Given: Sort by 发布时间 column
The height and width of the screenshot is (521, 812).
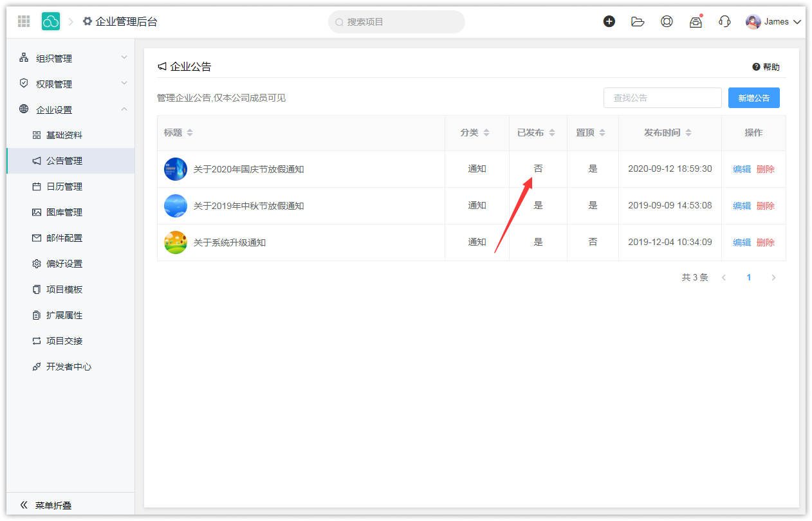Looking at the screenshot, I should (688, 133).
